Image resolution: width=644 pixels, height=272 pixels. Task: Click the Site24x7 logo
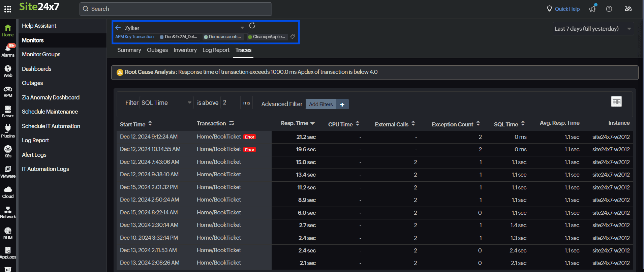(39, 6)
